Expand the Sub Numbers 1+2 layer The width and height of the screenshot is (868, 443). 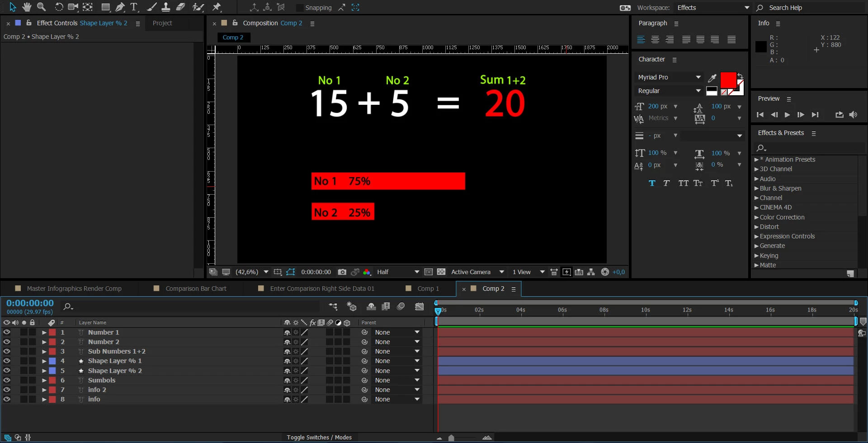point(44,351)
